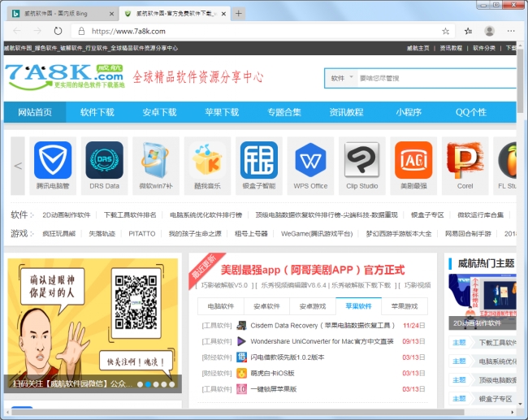528x420 pixels.
Task: Open the browser profile avatar icon
Action: point(489,31)
